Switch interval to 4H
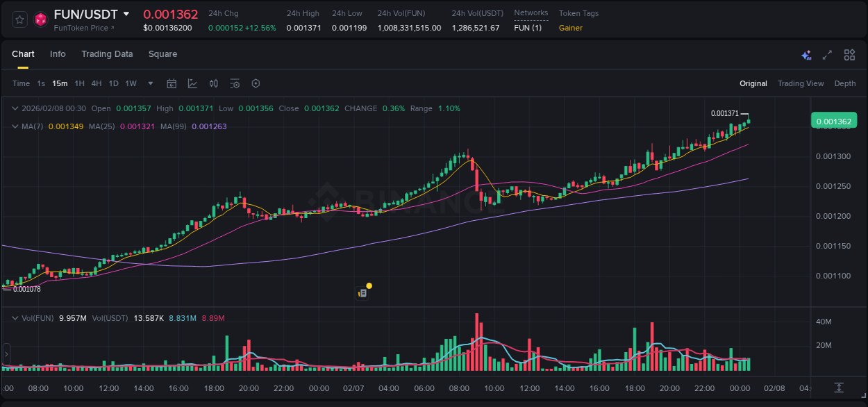The height and width of the screenshot is (407, 868). (96, 83)
